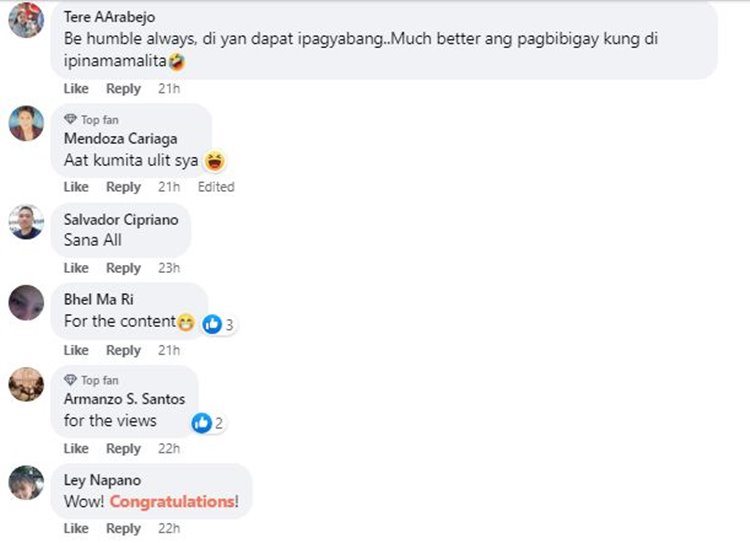Open Tere AArabejo's profile picture
750x543 pixels.
tap(26, 20)
